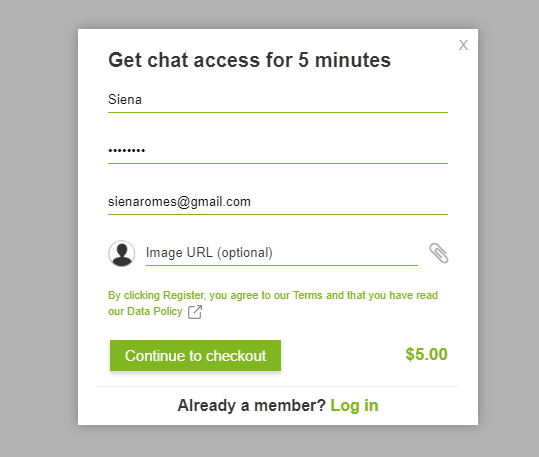Click the Get chat access heading
The image size is (539, 457).
pyautogui.click(x=250, y=60)
